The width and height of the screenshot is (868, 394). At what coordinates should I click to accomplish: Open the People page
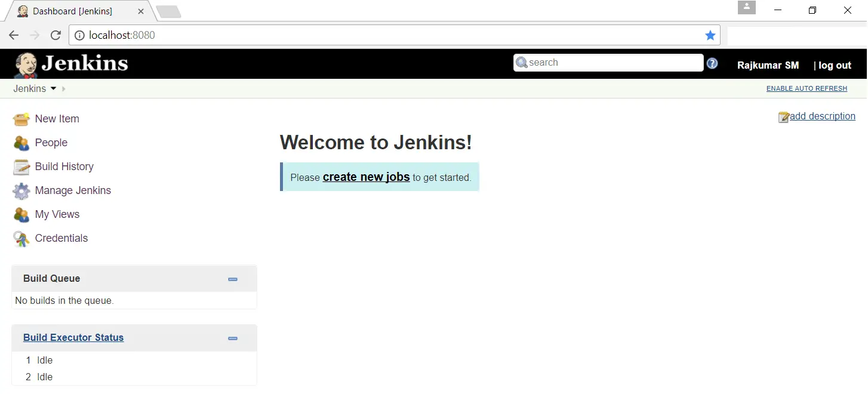pos(51,143)
